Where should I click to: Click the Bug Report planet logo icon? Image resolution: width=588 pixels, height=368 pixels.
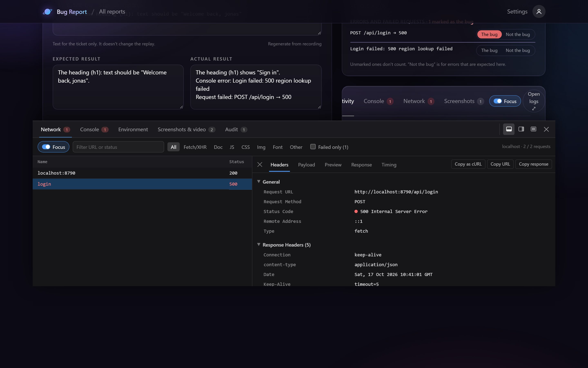(48, 11)
